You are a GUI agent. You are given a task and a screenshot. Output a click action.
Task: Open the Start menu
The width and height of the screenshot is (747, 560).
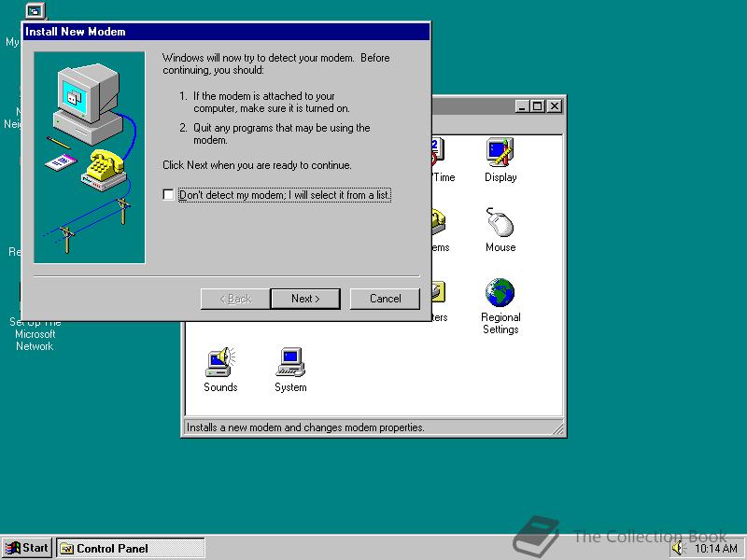(x=27, y=548)
